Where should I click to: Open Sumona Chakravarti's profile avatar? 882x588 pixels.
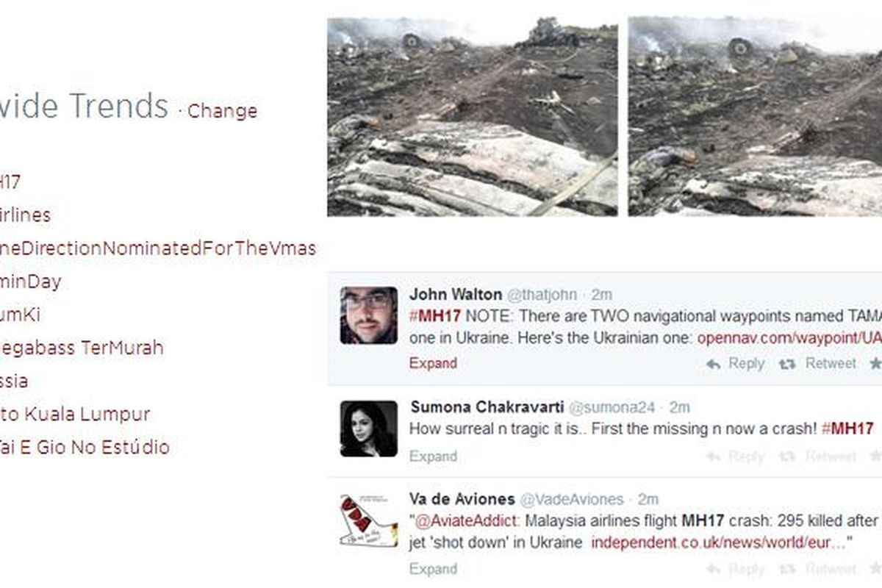click(369, 429)
